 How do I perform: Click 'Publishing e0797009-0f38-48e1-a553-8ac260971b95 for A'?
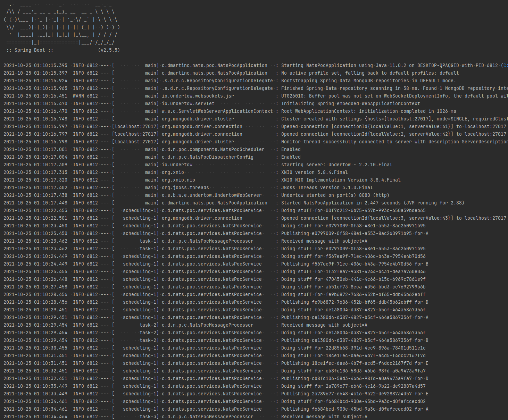tap(355, 234)
